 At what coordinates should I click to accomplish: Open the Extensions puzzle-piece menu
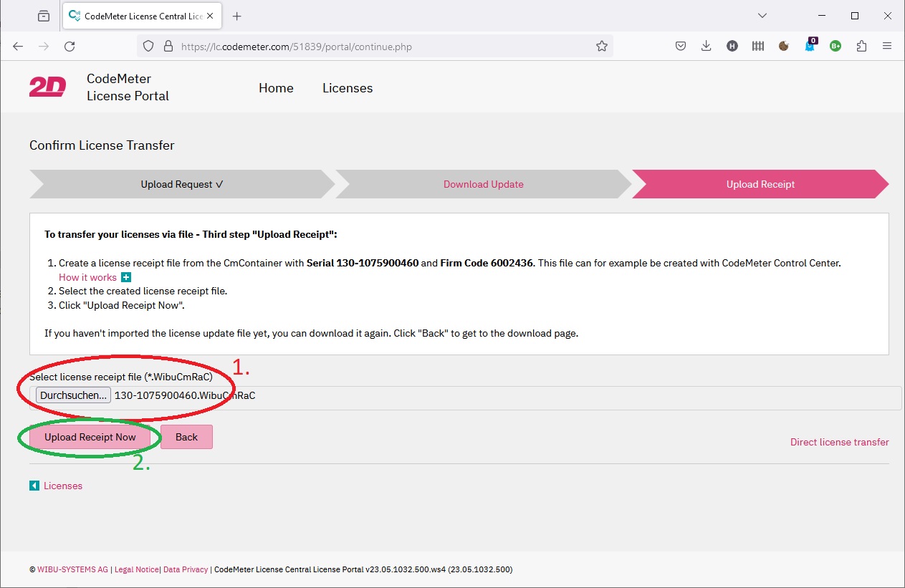pos(861,47)
